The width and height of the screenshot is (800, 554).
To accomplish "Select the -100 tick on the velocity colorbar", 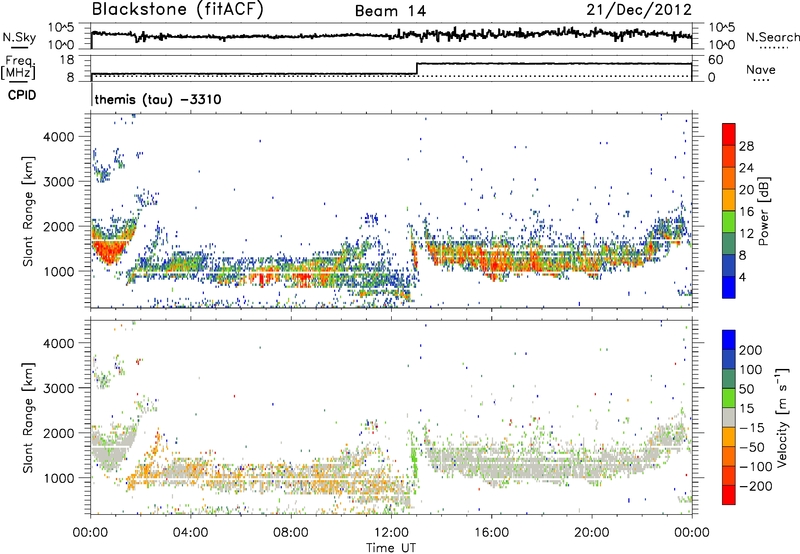I will (755, 467).
